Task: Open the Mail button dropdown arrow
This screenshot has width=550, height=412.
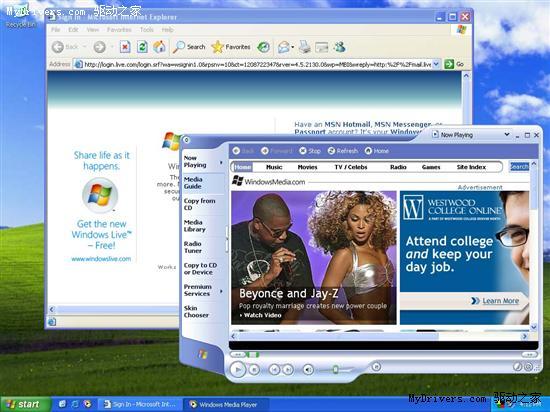Action: 293,47
